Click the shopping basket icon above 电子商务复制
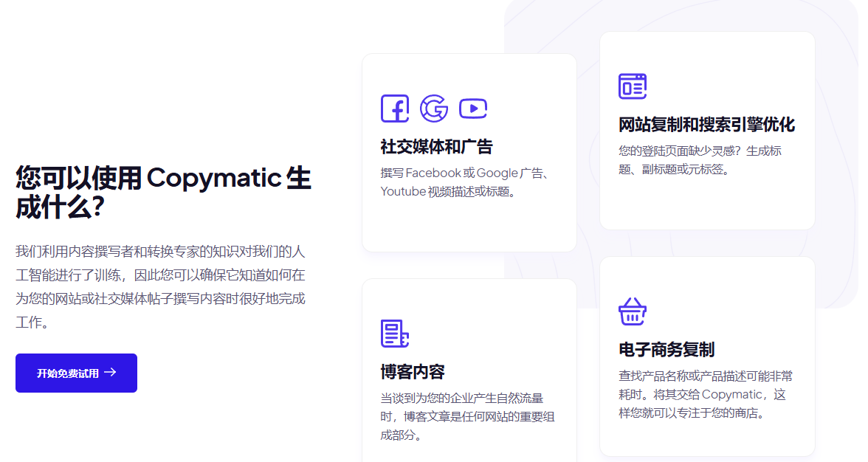This screenshot has width=868, height=462. pos(632,311)
